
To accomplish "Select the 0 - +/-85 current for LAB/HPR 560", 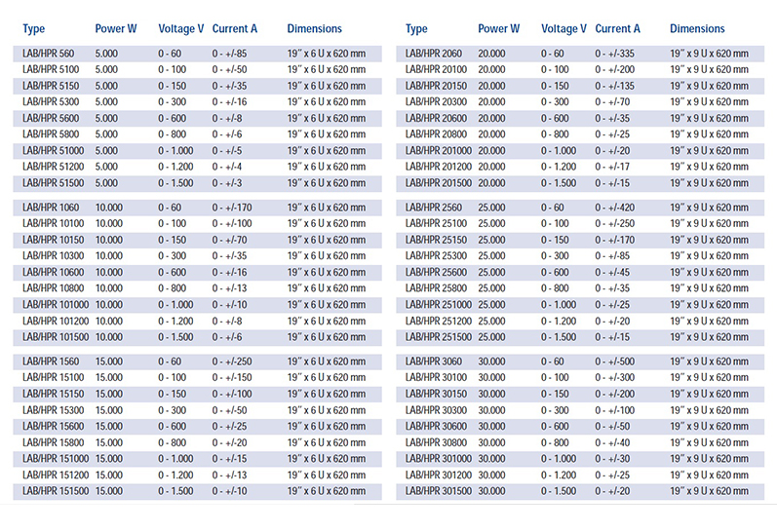I will point(229,54).
